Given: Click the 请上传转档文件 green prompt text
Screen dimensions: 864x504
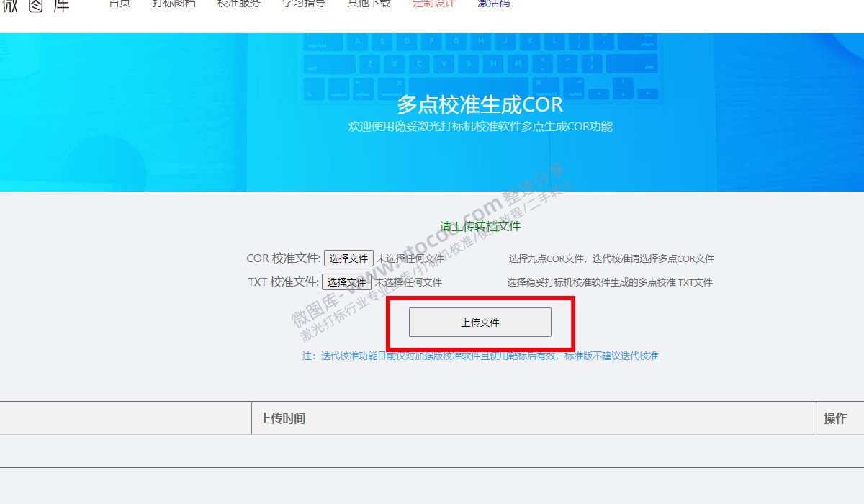Looking at the screenshot, I should [481, 225].
